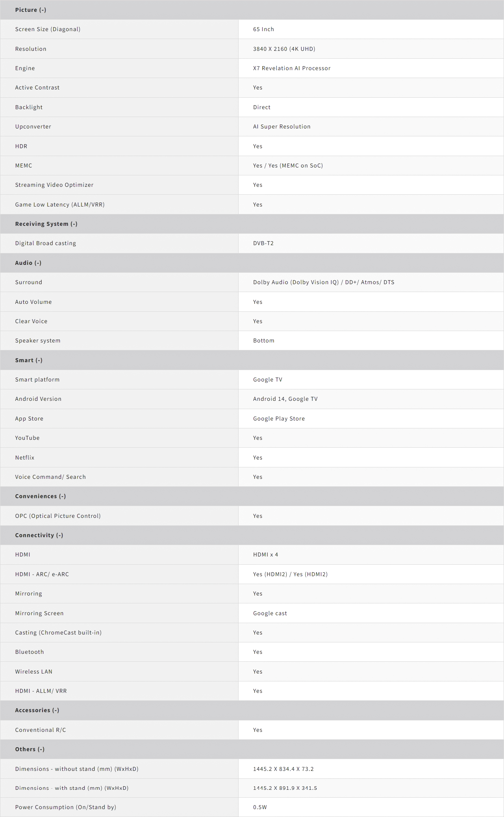Collapse the Smart (-) section
This screenshot has height=817, width=504.
[x=29, y=360]
